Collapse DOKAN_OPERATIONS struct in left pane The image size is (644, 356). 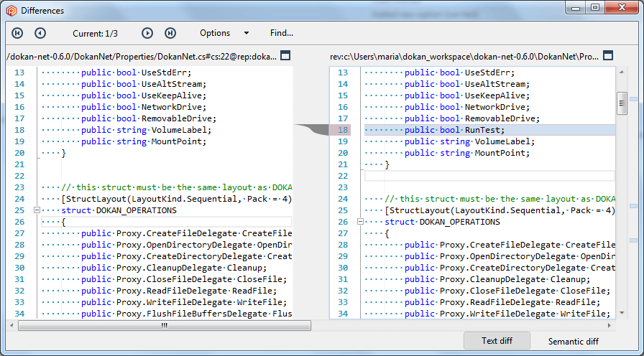(x=37, y=210)
